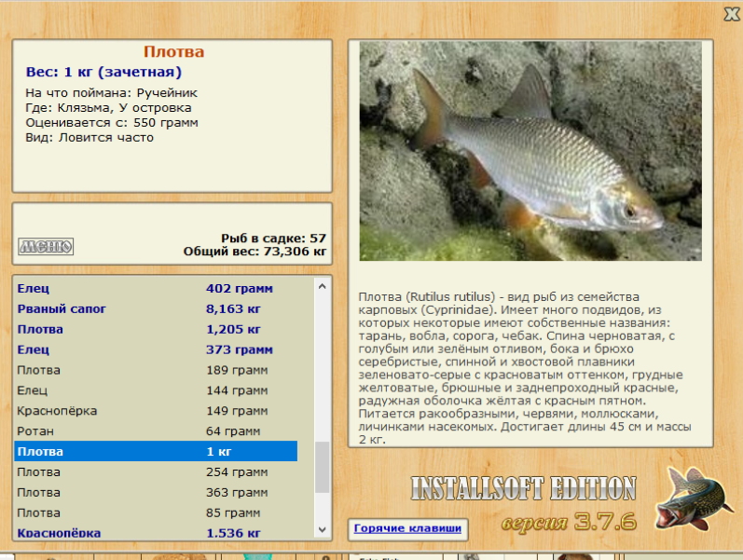This screenshot has height=560, width=743.
Task: Select the highlighted Плотва 1 кг entry
Action: pyautogui.click(x=156, y=451)
